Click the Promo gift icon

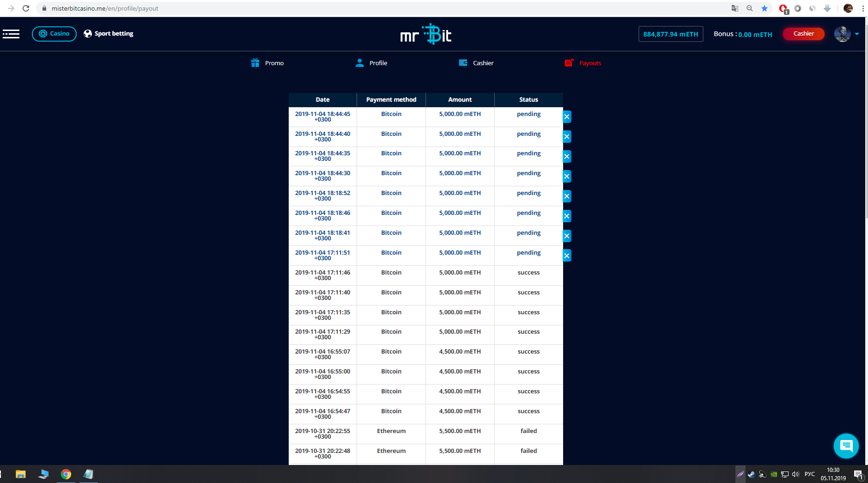(x=255, y=63)
